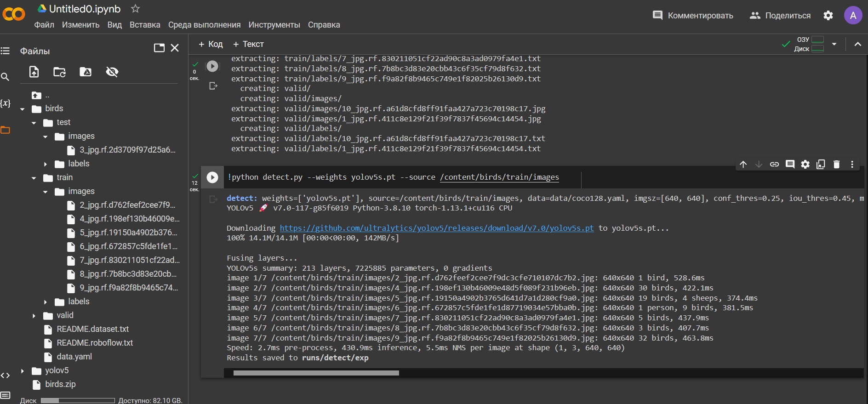
Task: Collapse the train images folder
Action: coord(46,192)
